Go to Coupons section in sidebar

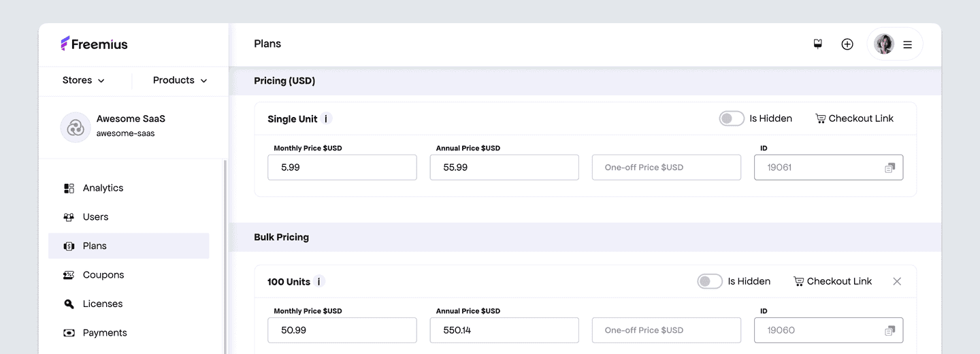(x=103, y=275)
